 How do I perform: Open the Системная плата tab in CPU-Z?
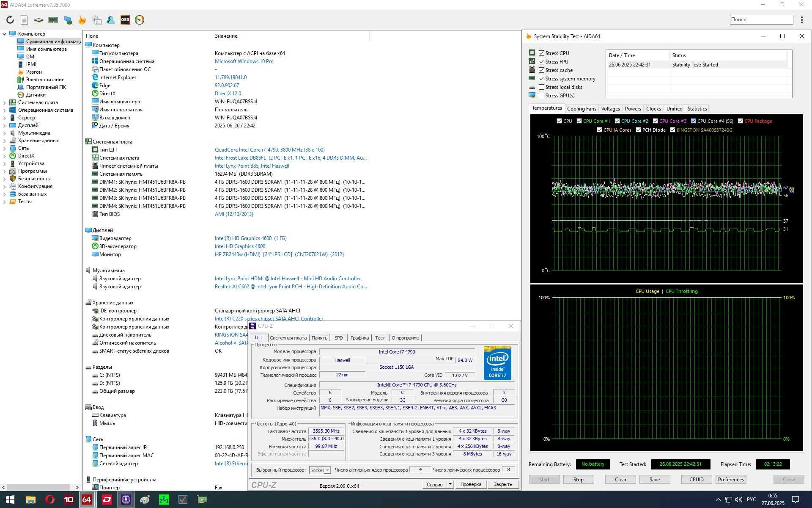point(288,338)
